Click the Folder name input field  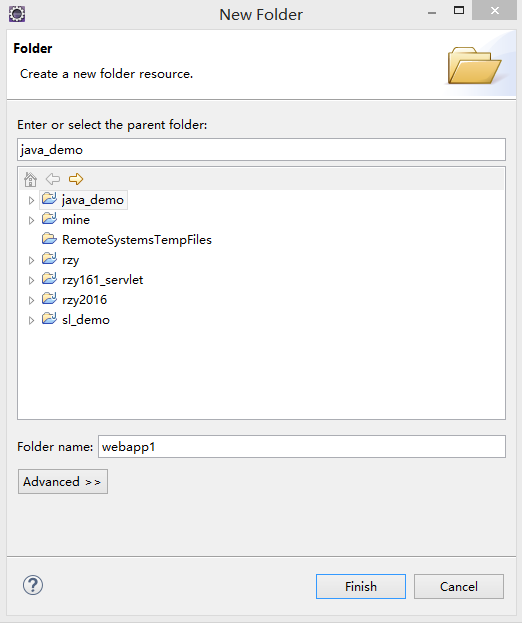click(302, 447)
